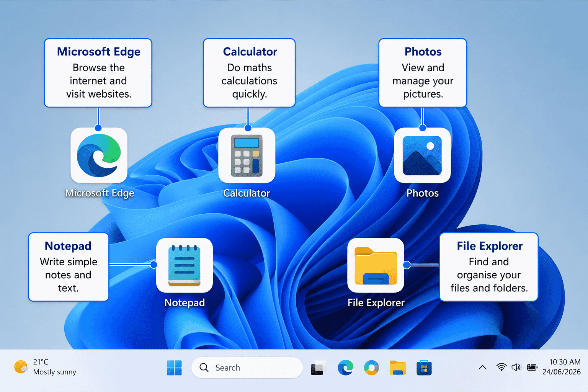Viewport: 588px width, 392px height.
Task: Open Task View from the taskbar
Action: (318, 368)
